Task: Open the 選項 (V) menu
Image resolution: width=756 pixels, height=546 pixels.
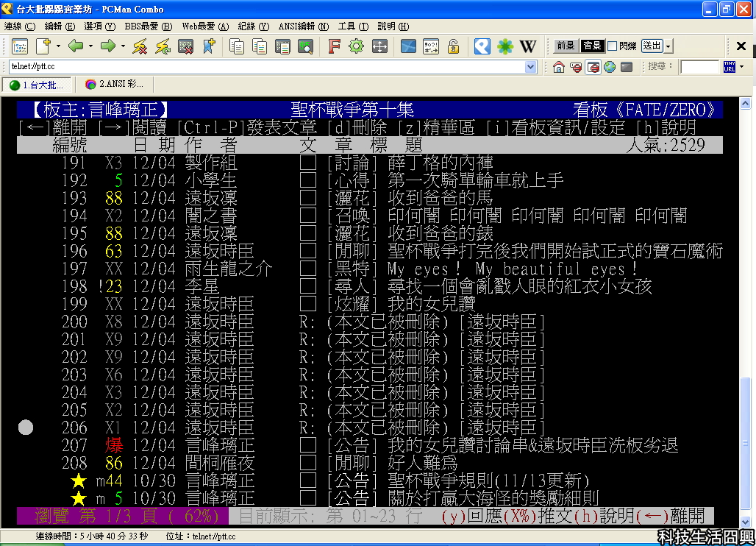Action: 99,26
